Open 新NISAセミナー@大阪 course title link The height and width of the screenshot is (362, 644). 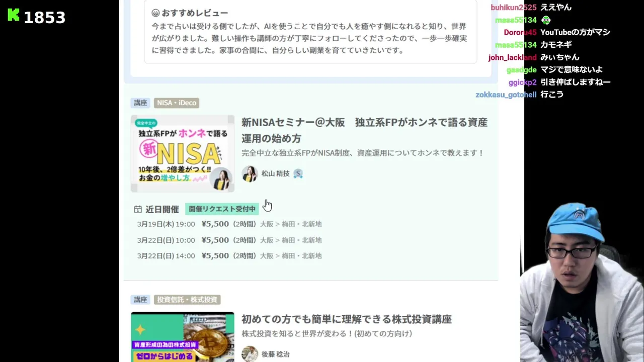[364, 130]
